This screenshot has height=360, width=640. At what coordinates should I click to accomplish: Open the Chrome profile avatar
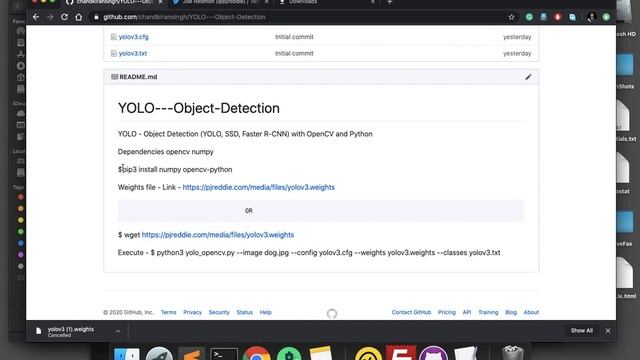591,17
